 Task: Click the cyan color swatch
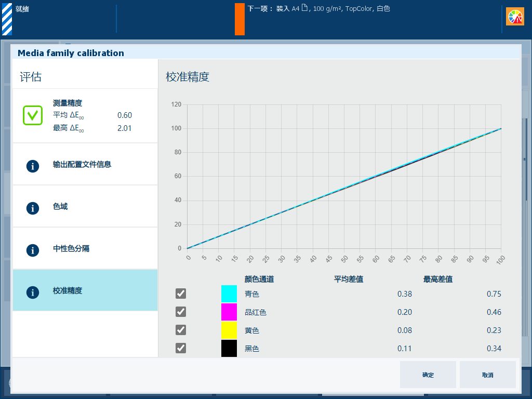point(229,294)
